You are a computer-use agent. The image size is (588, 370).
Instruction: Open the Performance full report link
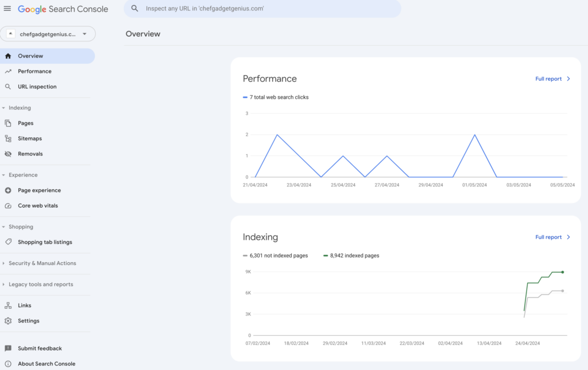click(552, 79)
